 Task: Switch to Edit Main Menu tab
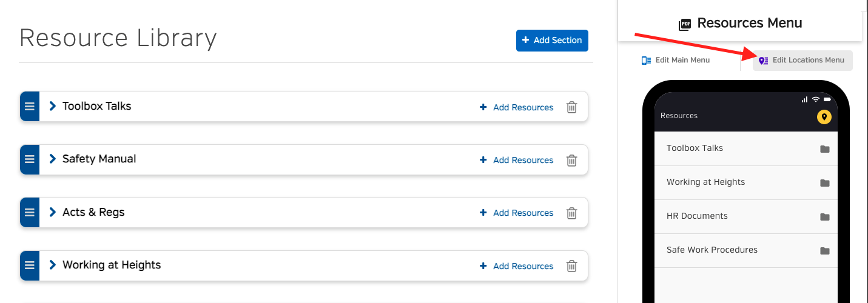tap(676, 60)
